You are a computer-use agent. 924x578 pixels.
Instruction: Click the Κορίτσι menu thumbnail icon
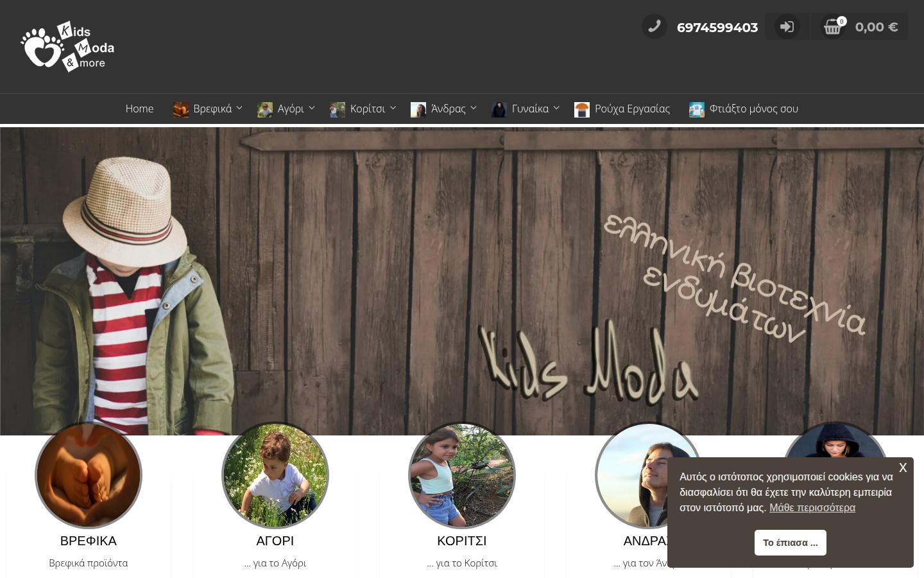pos(338,109)
